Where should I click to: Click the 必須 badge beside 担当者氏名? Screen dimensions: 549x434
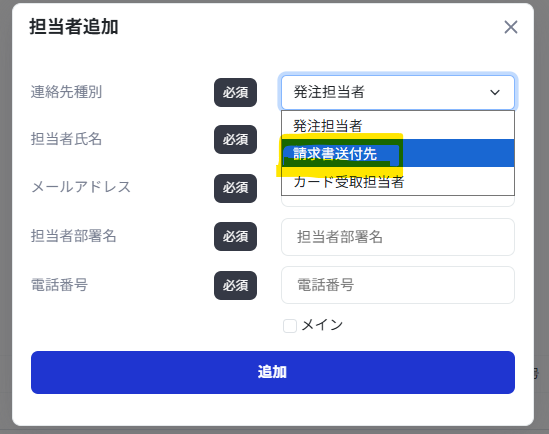tap(235, 139)
